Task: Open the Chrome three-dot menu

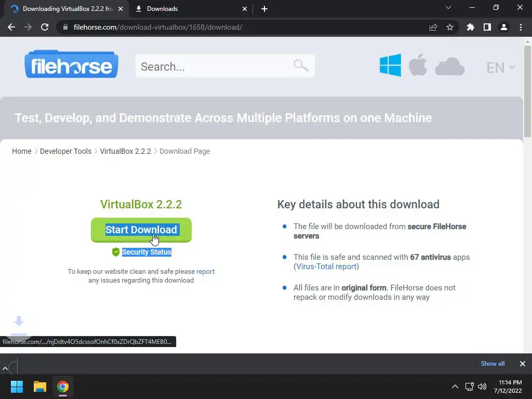Action: pyautogui.click(x=521, y=27)
